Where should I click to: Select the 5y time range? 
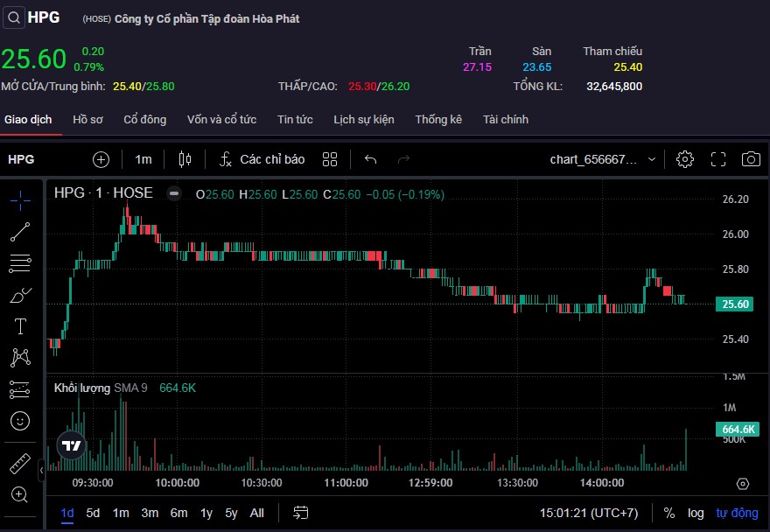[x=231, y=513]
